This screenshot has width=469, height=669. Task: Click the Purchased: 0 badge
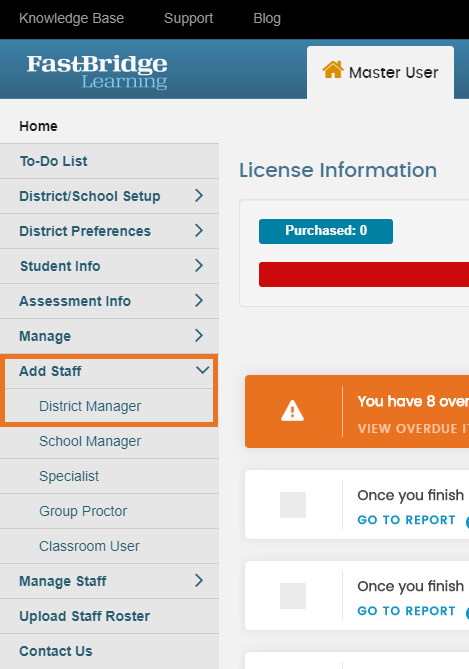(326, 231)
